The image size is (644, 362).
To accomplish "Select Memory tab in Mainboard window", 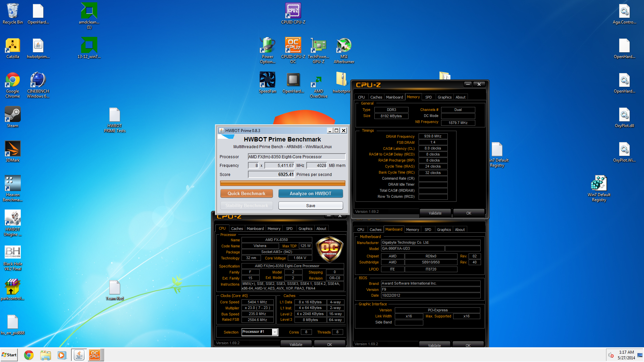I will (412, 230).
